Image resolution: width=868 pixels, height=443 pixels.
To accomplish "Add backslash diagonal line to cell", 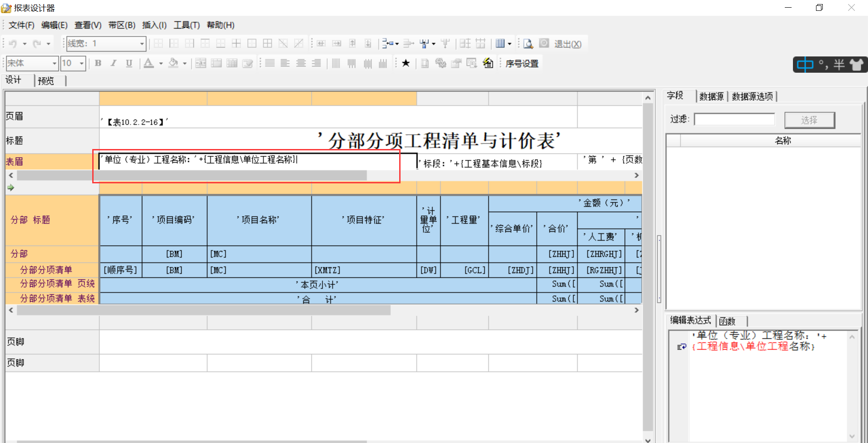I will tap(283, 43).
